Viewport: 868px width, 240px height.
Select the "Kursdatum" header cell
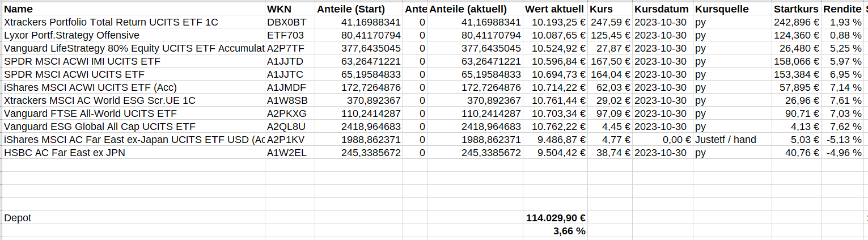(x=662, y=9)
